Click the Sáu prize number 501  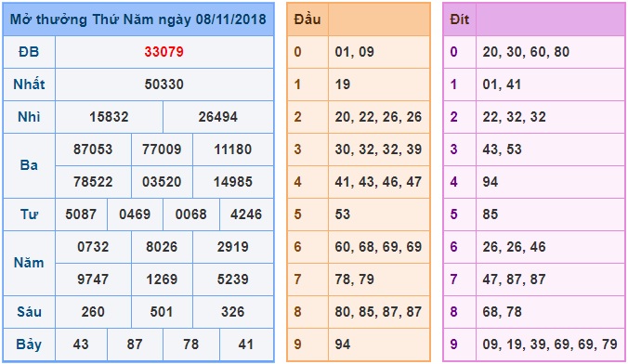click(162, 311)
